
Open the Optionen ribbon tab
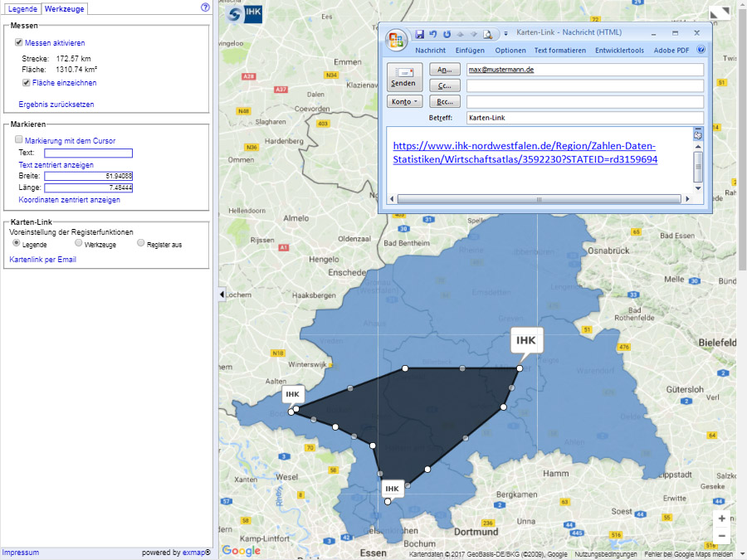pos(510,50)
